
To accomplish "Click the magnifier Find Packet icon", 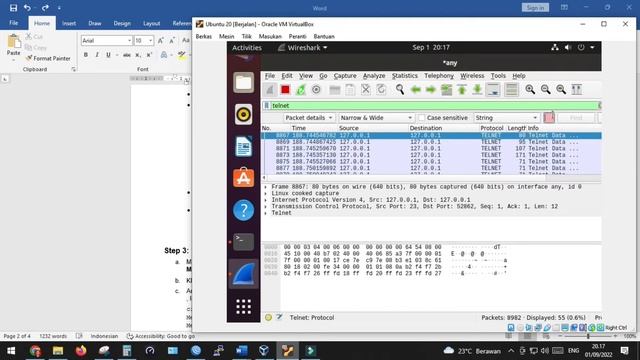I will pyautogui.click(x=400, y=89).
